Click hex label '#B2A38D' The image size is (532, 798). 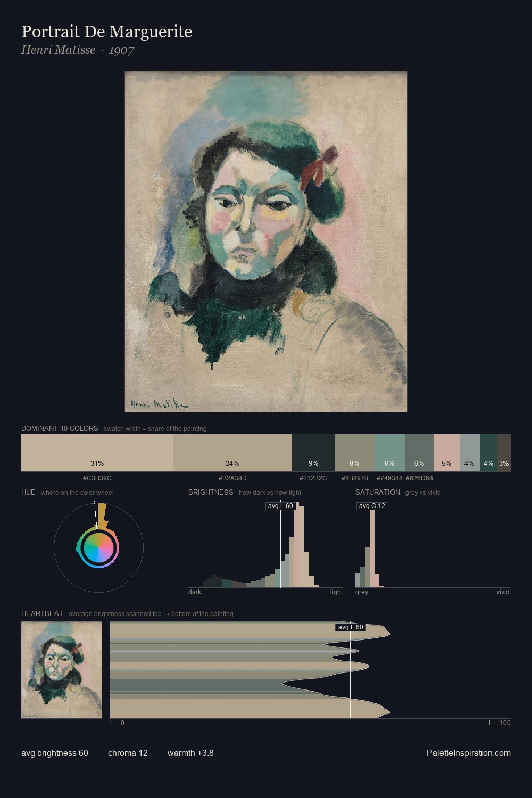tap(232, 478)
